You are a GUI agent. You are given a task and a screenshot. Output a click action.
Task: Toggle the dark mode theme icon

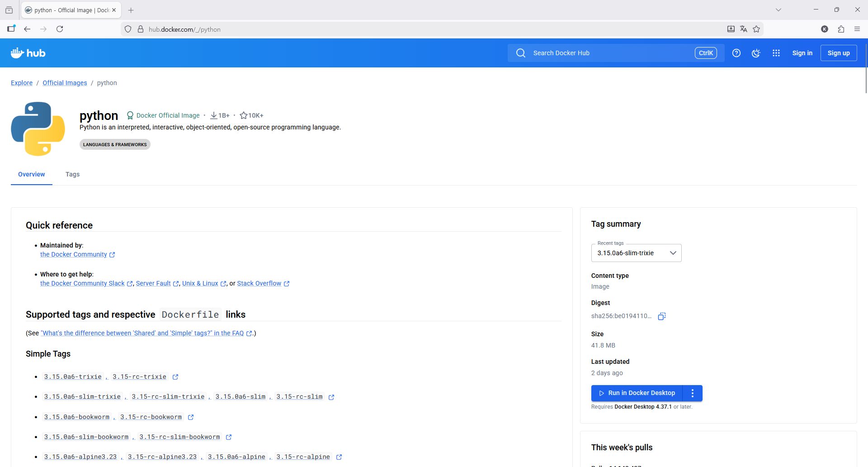coord(756,53)
